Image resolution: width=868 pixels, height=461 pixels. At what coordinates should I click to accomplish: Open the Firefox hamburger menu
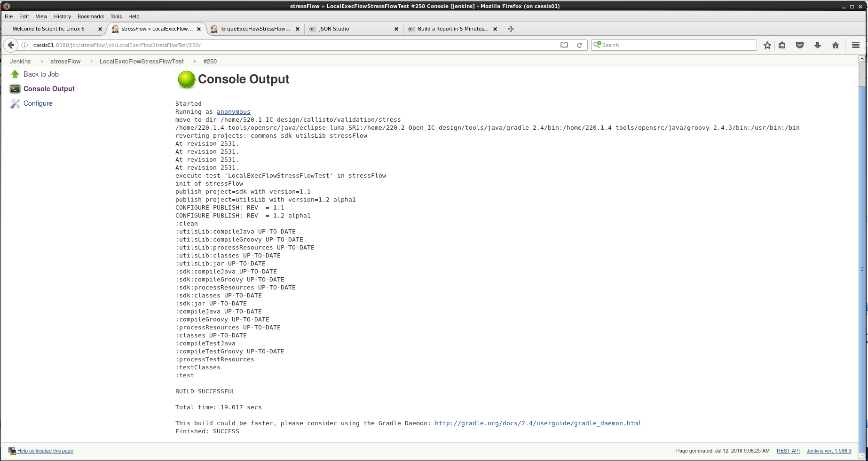pos(856,45)
